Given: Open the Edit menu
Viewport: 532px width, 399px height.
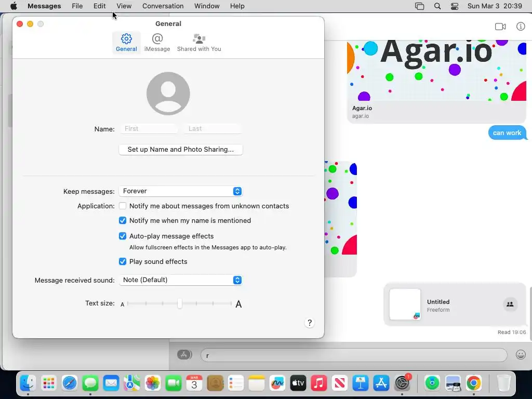Looking at the screenshot, I should [x=99, y=6].
